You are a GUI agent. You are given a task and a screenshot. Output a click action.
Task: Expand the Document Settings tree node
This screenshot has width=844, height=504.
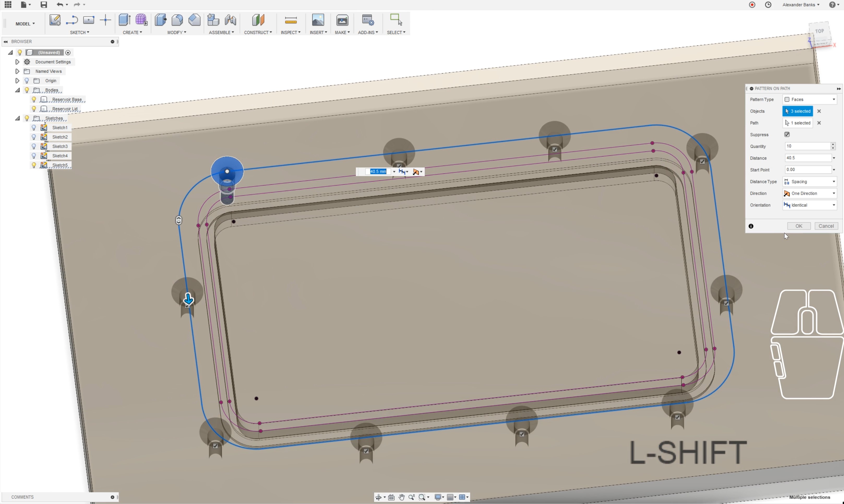pos(17,62)
